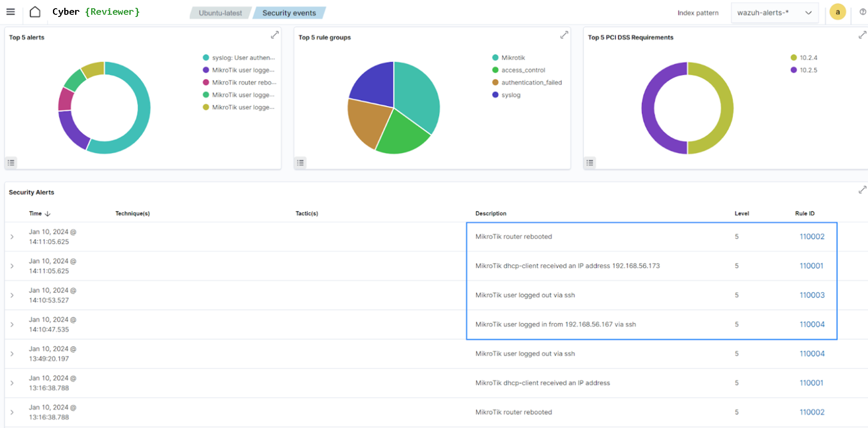The height and width of the screenshot is (428, 868).
Task: Toggle the 10.2.4 PCI DSS legend entry
Action: 808,58
